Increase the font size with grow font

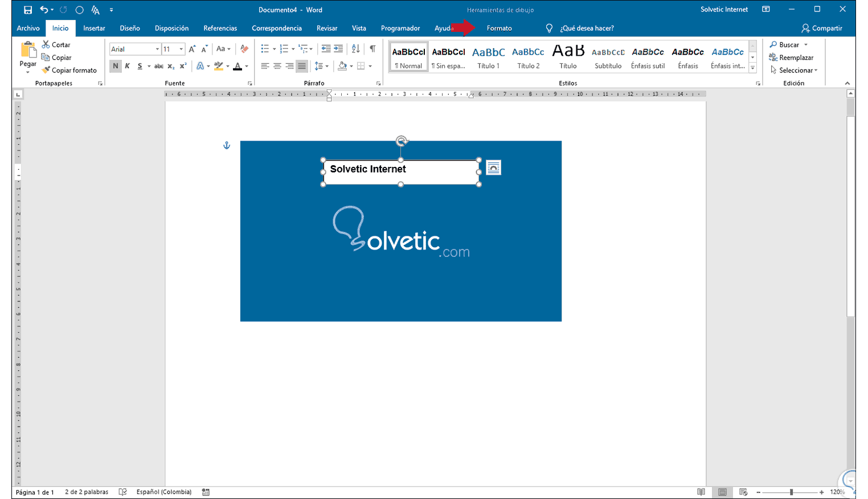[193, 49]
